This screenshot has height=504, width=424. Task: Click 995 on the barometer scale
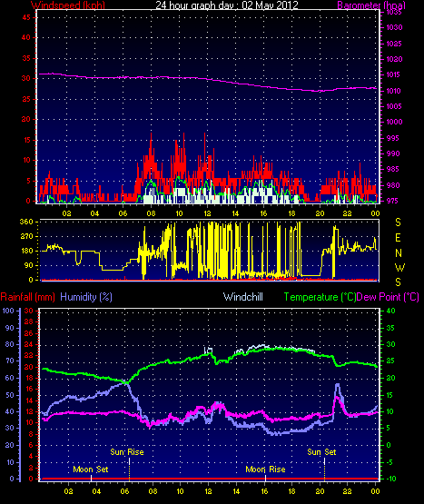click(x=393, y=138)
